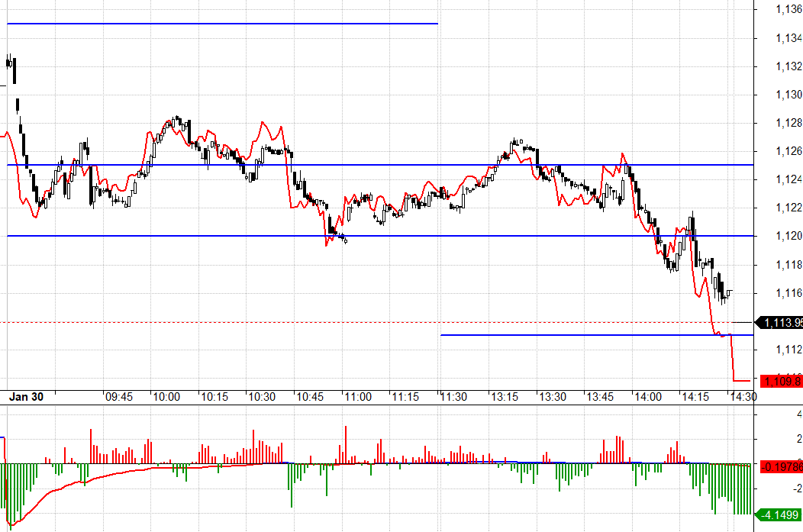Click the 1,126 price axis label

tap(788, 151)
